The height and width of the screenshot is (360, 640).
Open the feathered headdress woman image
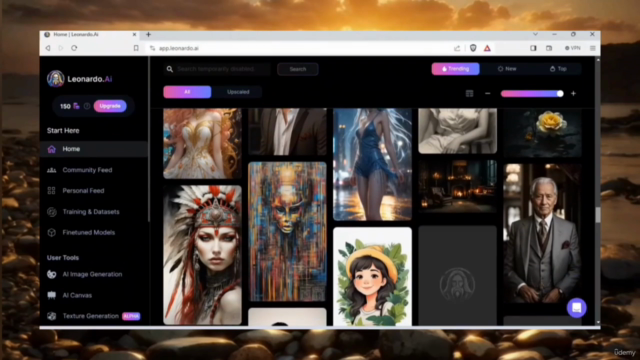pos(202,255)
